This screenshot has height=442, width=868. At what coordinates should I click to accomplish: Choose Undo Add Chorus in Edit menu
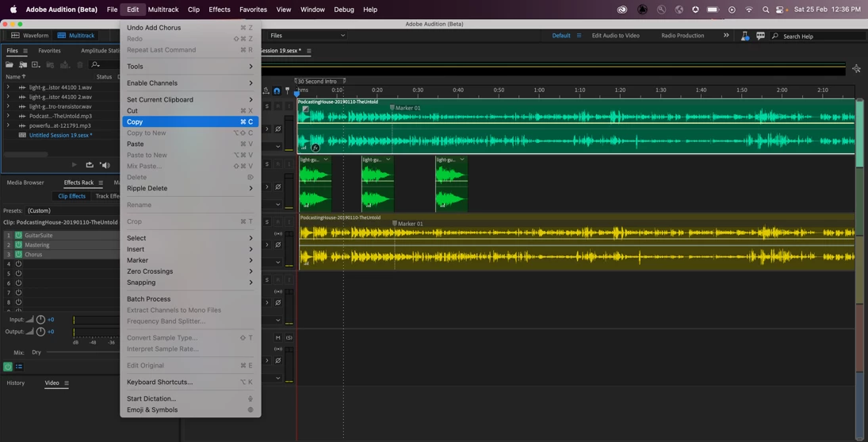(190, 28)
